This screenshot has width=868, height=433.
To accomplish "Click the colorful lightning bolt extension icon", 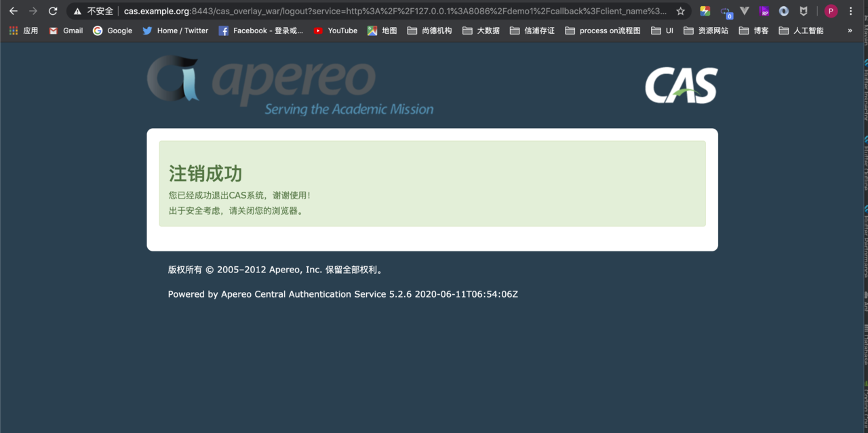I will pyautogui.click(x=705, y=11).
